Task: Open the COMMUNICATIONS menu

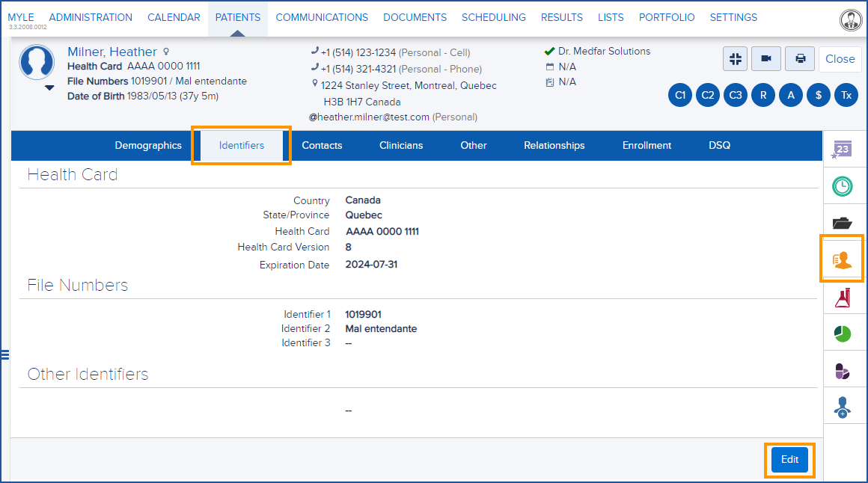Action: (322, 17)
